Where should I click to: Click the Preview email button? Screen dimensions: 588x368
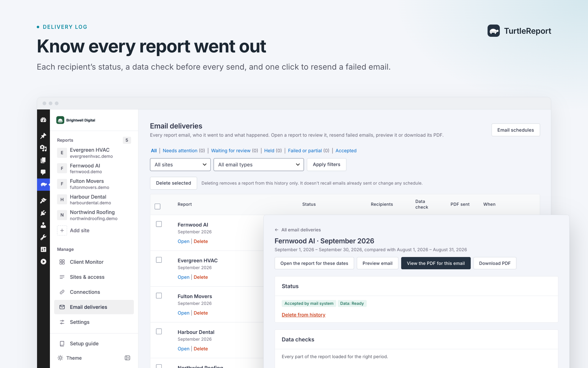[x=377, y=263]
